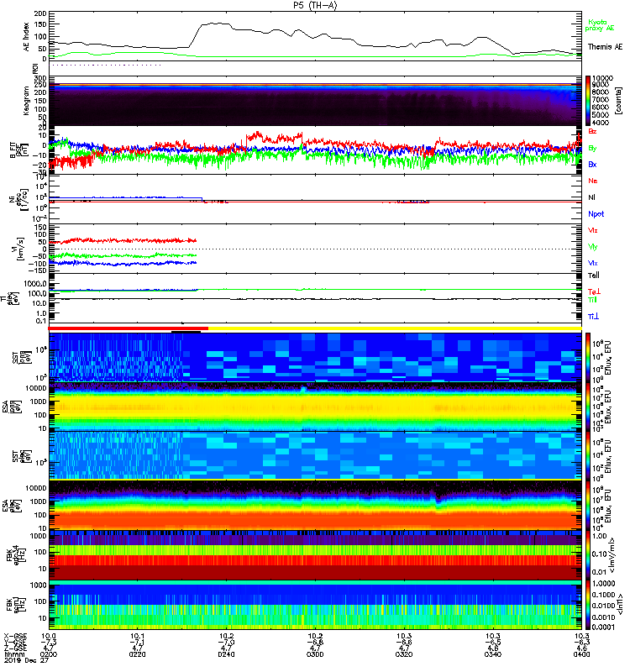
Task: Click the ESA ion spectrogram panel
Action: tap(315, 407)
